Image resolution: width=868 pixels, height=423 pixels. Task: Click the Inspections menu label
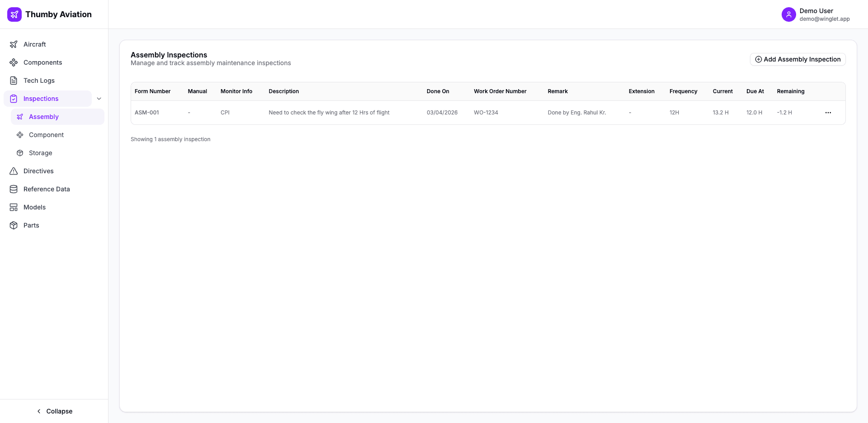(41, 99)
